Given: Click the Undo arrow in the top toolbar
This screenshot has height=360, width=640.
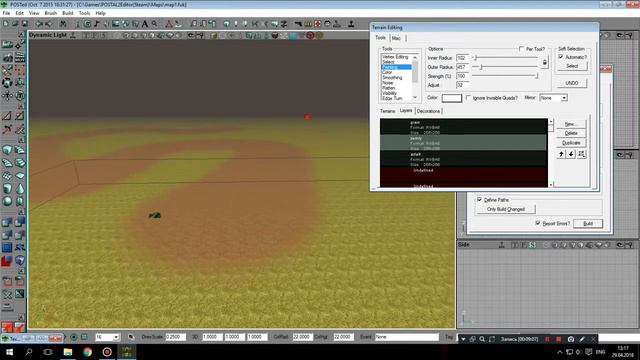Looking at the screenshot, I should point(39,24).
